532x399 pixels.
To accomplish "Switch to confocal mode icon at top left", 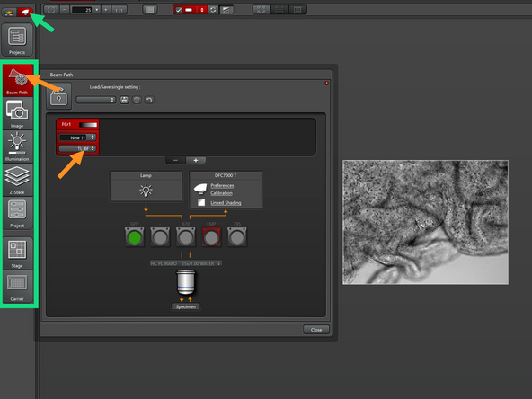I will pos(9,13).
